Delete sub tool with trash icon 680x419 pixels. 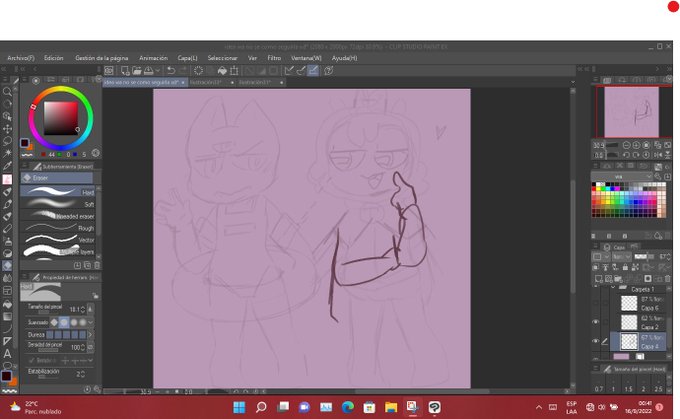click(x=97, y=265)
